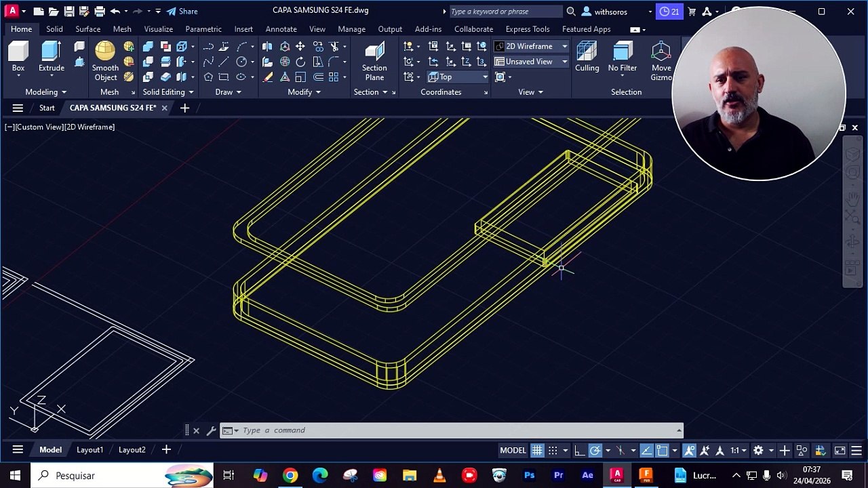This screenshot has height=488, width=868.
Task: Click the Clean Screen status icon
Action: (x=840, y=450)
